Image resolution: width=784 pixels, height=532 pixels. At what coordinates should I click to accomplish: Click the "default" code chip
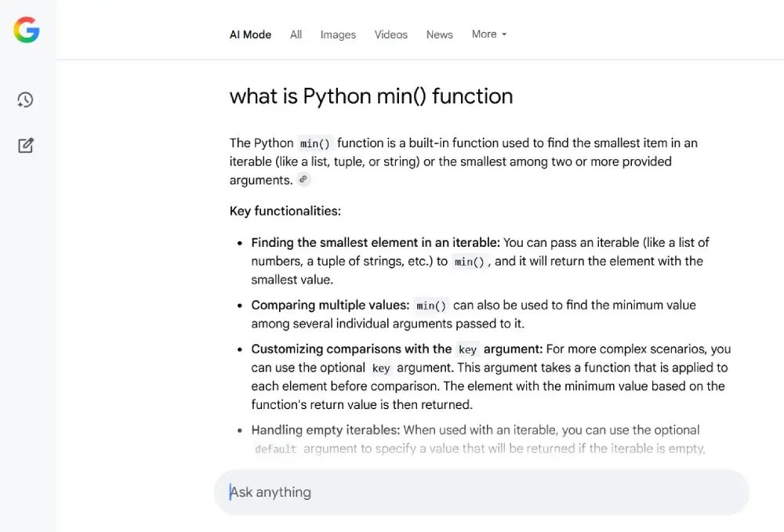click(276, 449)
